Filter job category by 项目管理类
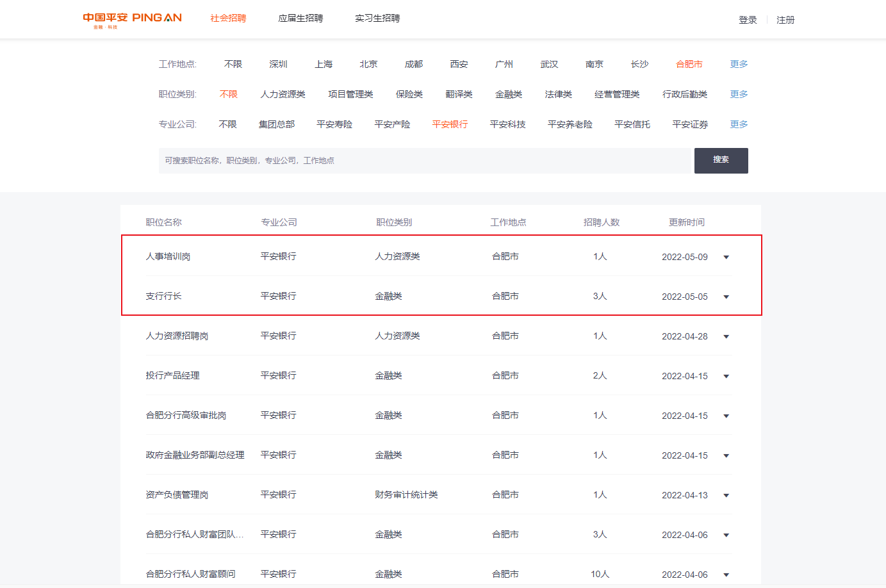The image size is (886, 588). (x=350, y=94)
